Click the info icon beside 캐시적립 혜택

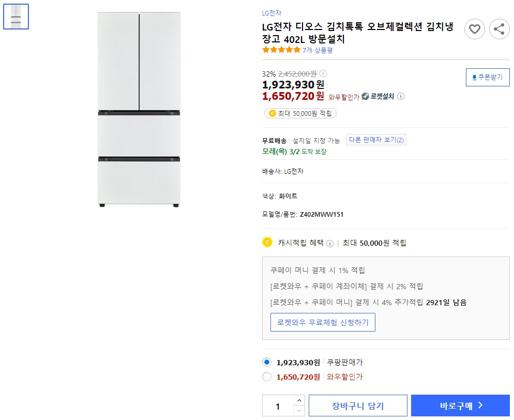point(330,243)
